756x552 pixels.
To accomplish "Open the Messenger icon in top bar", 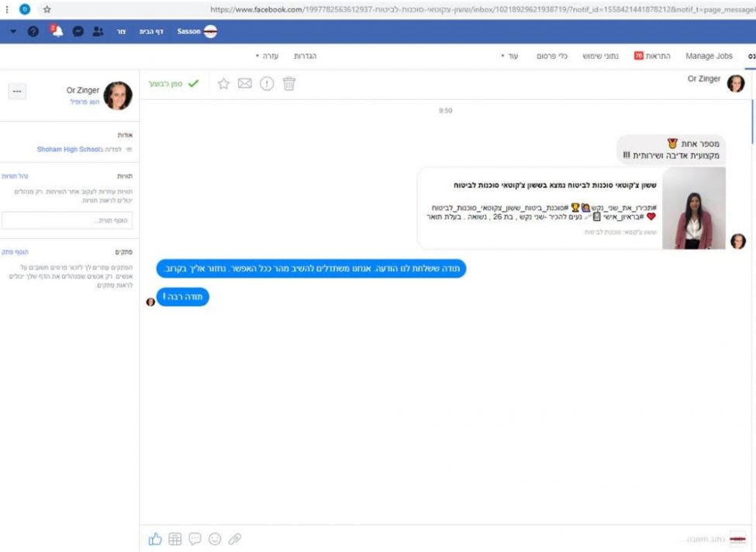I will coord(78,32).
